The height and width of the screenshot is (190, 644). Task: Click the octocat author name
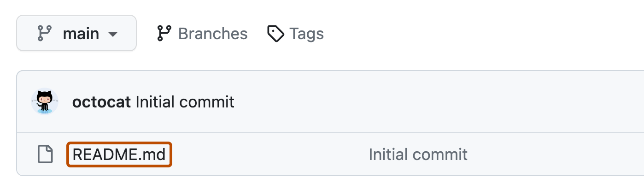pos(102,102)
